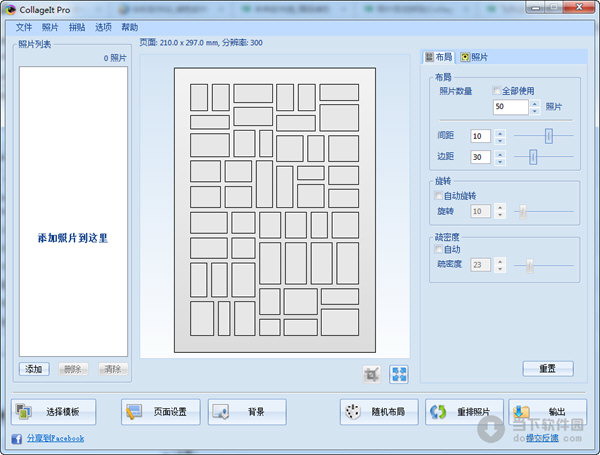Viewport: 600px width, 455px height.
Task: Increase 疏密度 value with the up arrow
Action: (x=500, y=261)
